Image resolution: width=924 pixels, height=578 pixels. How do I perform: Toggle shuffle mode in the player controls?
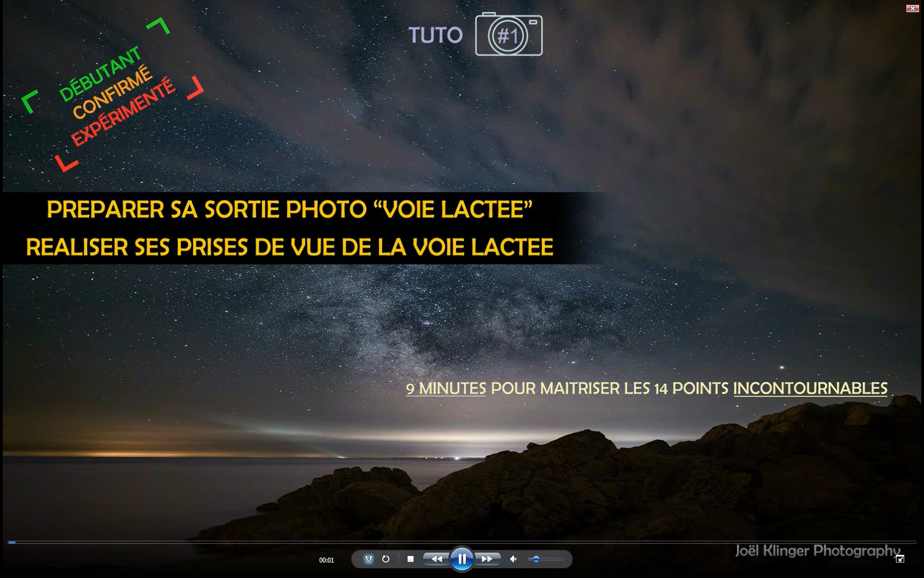point(369,559)
